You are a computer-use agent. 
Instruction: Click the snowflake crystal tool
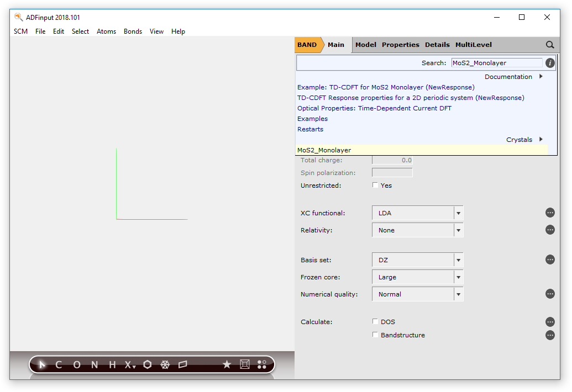[x=165, y=364]
